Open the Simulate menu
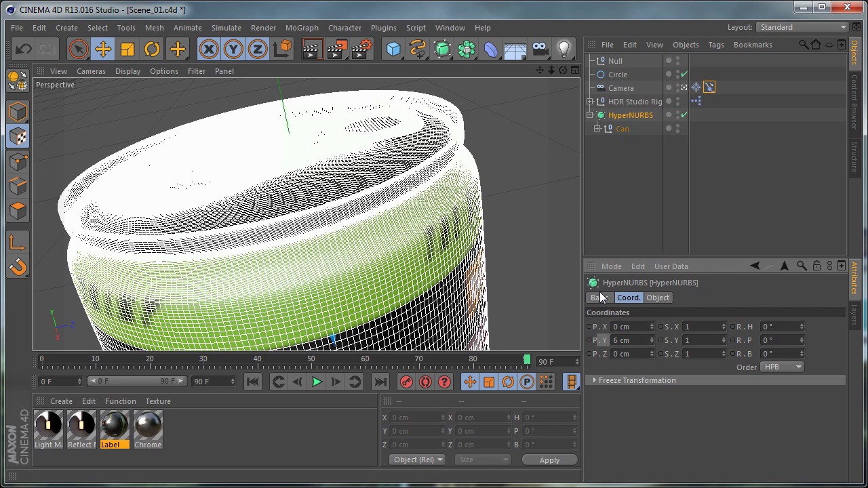The image size is (868, 488). click(x=226, y=28)
